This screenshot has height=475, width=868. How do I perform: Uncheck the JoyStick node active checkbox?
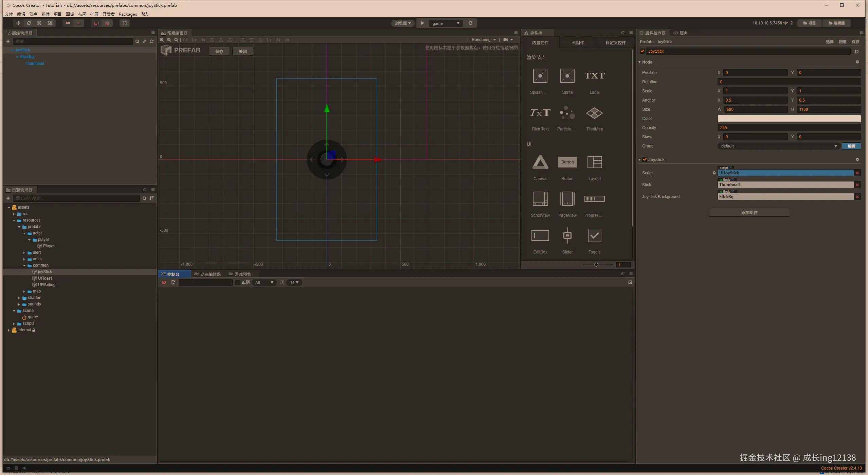[642, 51]
